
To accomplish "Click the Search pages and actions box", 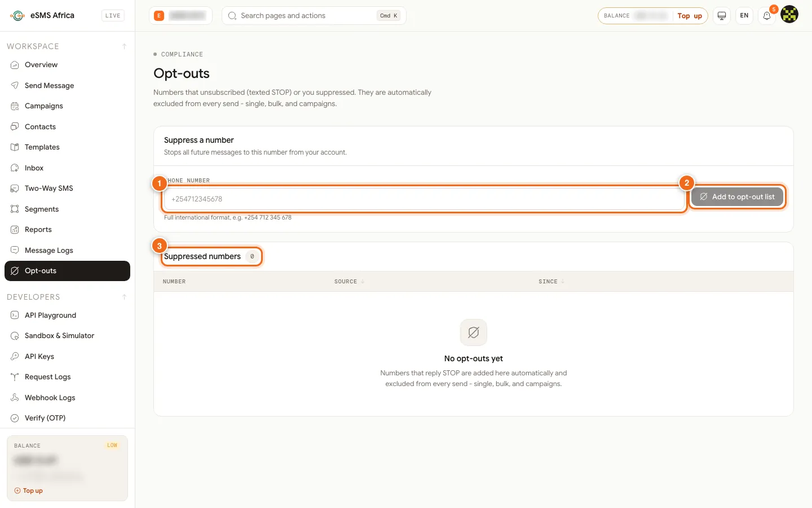I will pyautogui.click(x=314, y=16).
